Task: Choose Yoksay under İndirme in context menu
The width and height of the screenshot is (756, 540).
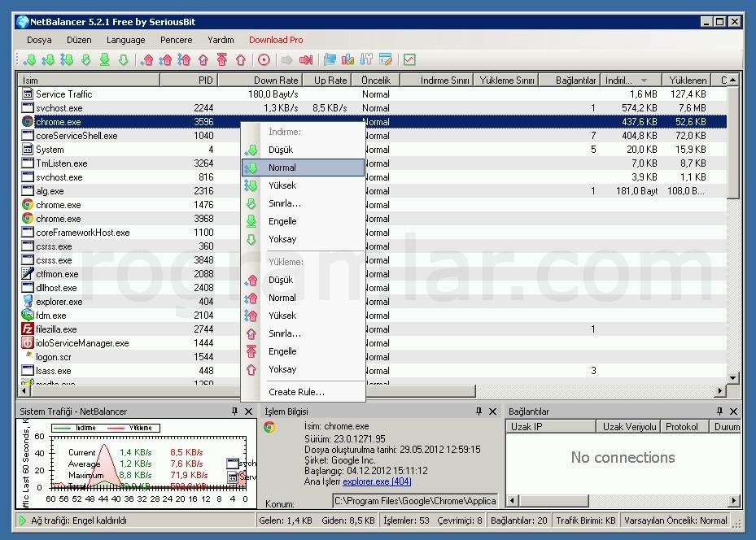Action: pos(303,239)
